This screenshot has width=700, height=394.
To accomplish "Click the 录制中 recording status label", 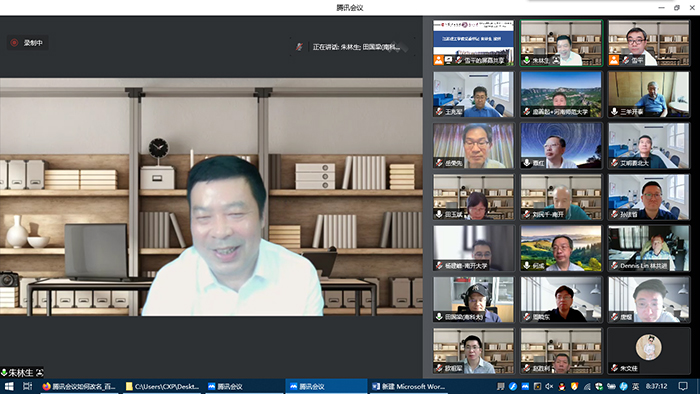I will tap(33, 43).
